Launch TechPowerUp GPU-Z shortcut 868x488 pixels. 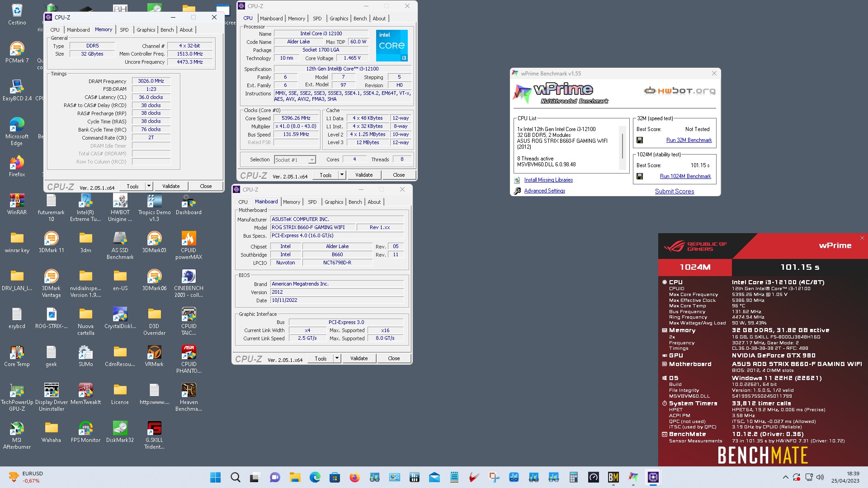pyautogui.click(x=17, y=397)
